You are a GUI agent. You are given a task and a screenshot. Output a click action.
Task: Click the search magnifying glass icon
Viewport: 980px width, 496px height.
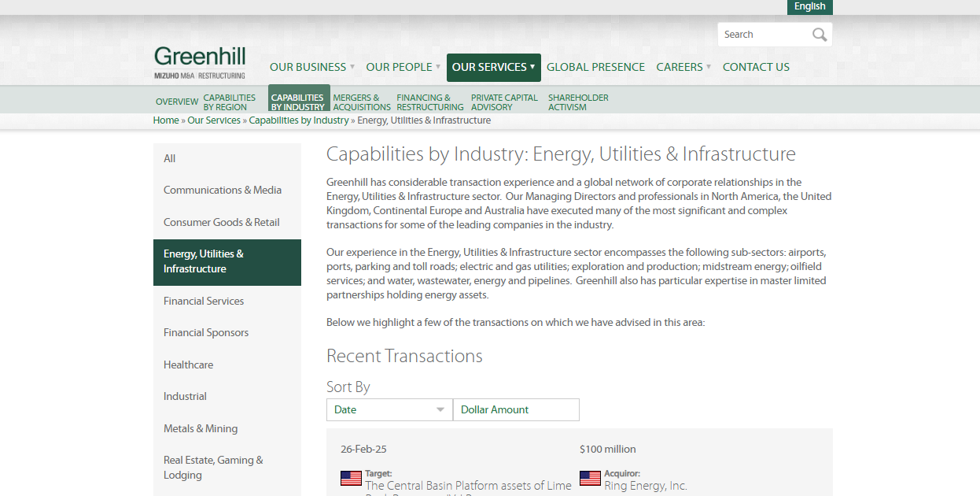pyautogui.click(x=820, y=34)
